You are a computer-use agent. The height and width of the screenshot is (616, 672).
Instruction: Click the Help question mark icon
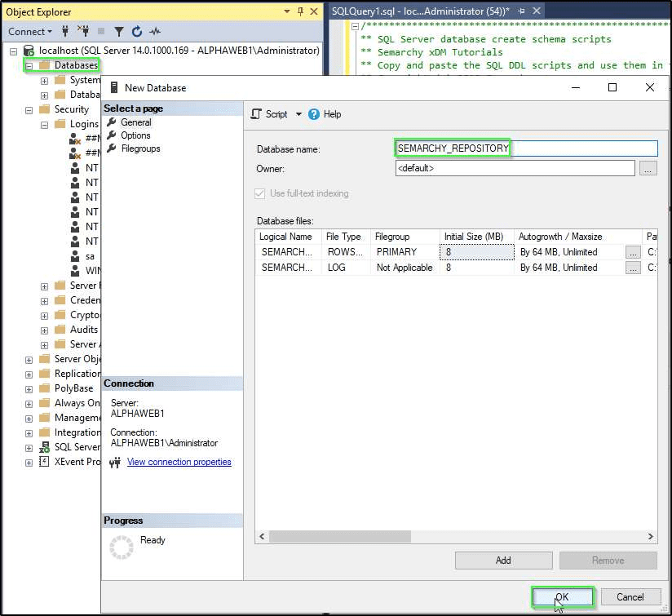pyautogui.click(x=314, y=114)
